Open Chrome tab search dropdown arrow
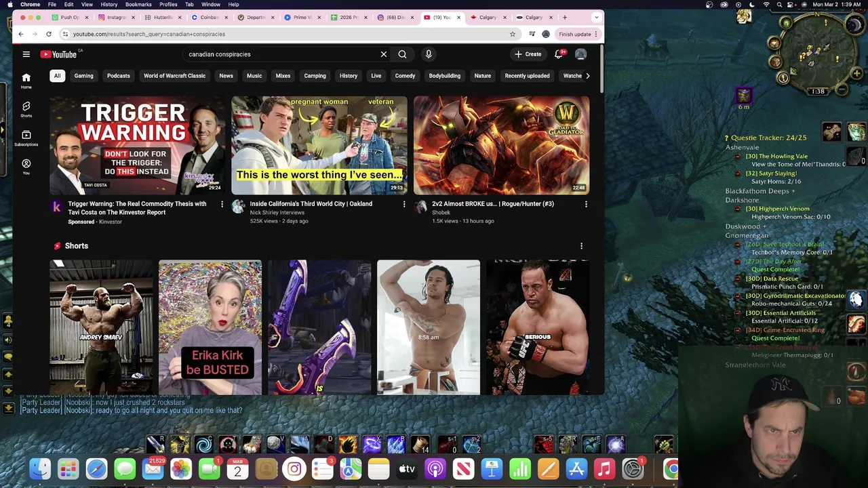Viewport: 868px width, 488px height. click(x=596, y=17)
